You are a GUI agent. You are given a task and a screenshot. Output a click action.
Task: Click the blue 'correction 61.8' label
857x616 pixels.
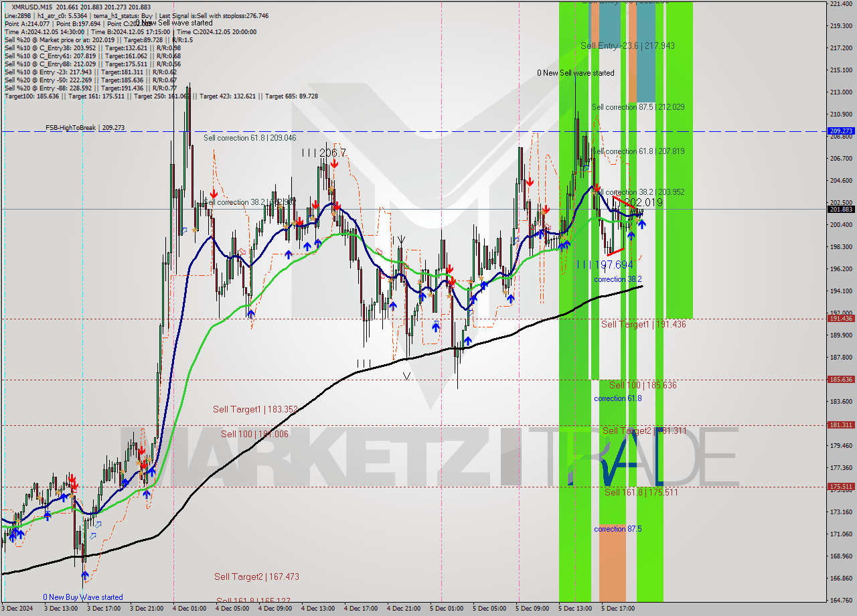(618, 398)
